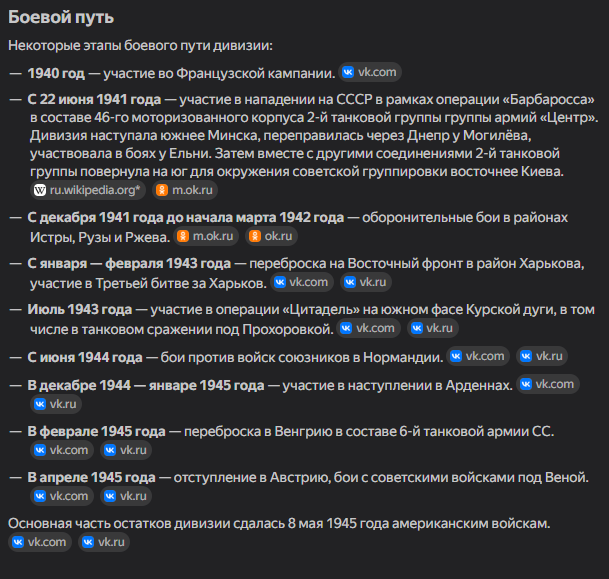Open vk.ru source after Prokhorovka line
609x579 pixels.
tap(433, 328)
